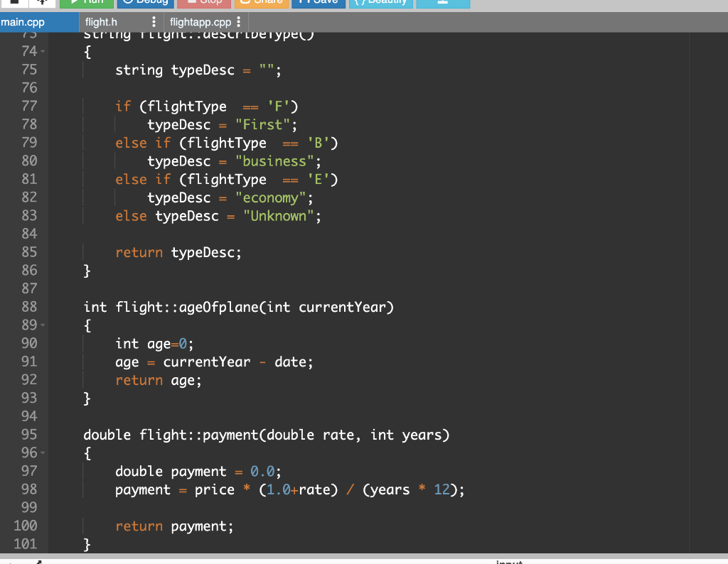Click the Share icon
This screenshot has height=564, width=728.
click(246, 2)
